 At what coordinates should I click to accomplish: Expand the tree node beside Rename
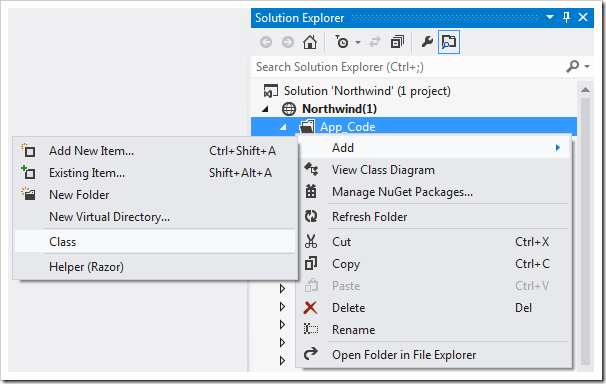[x=283, y=325]
